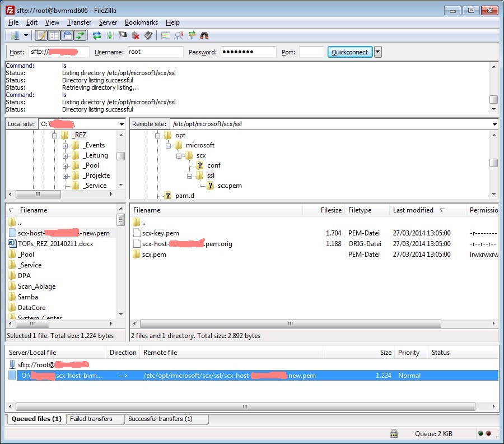The height and width of the screenshot is (444, 504).
Task: Open the Site Manager dropdown arrow
Action: tap(26, 35)
